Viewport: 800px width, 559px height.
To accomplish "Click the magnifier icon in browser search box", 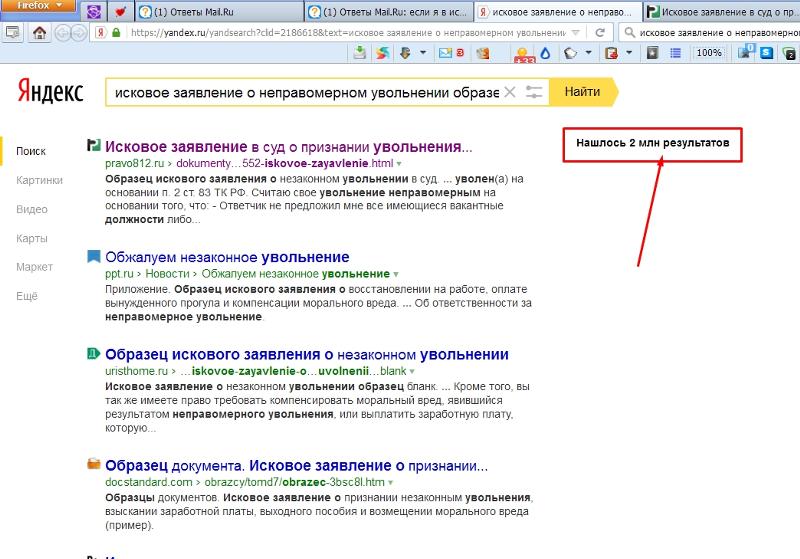I will (x=630, y=33).
